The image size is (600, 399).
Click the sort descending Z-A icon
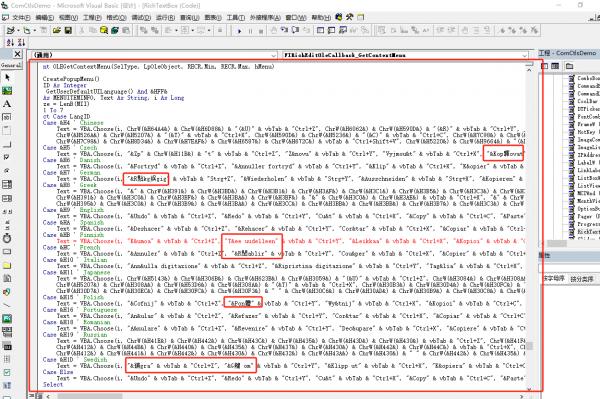21,42
